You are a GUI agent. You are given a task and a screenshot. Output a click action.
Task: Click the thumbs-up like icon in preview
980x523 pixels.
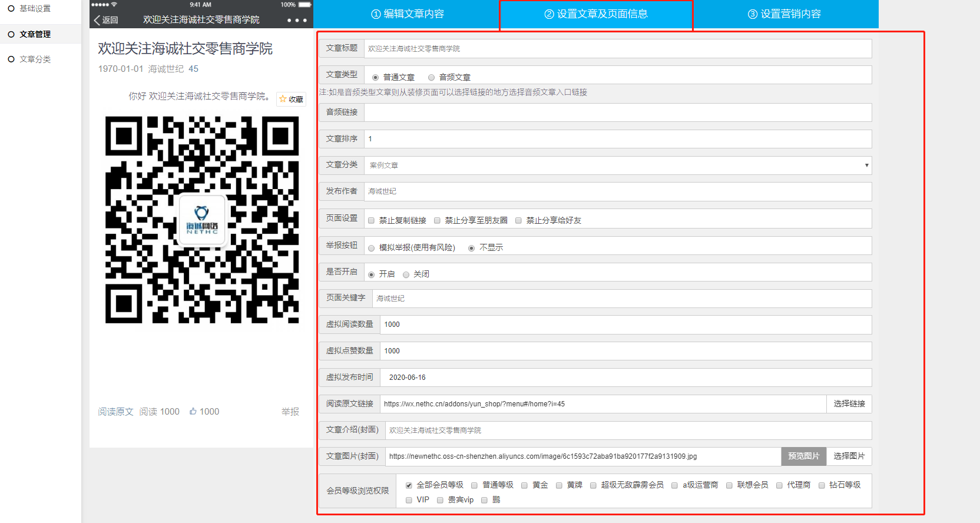point(193,411)
